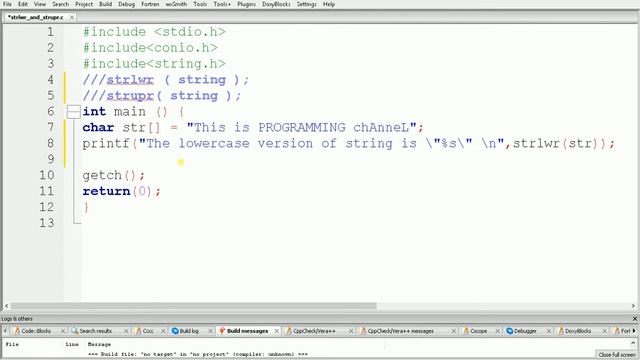Click the printf lowercase version statement
Screen dimensions: 640x360
[349, 143]
